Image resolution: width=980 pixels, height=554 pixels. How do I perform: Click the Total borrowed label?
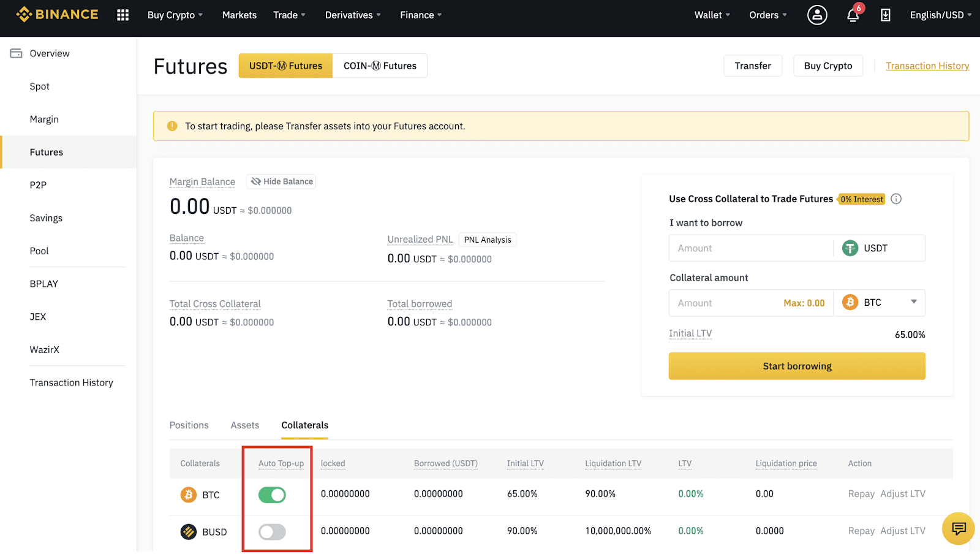(x=420, y=303)
